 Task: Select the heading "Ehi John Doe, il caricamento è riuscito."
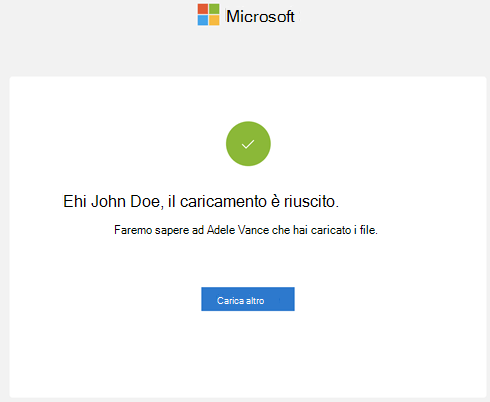pyautogui.click(x=201, y=201)
